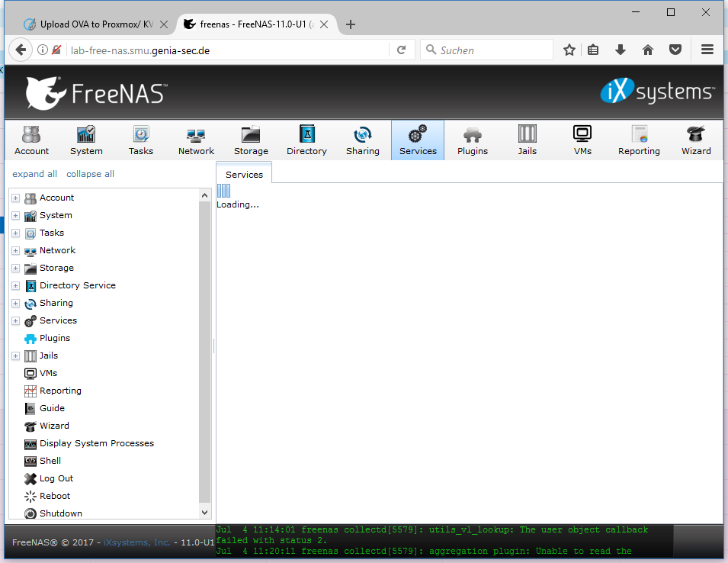Expand the Storage tree node
Screen dimensions: 728x563
[x=15, y=269]
